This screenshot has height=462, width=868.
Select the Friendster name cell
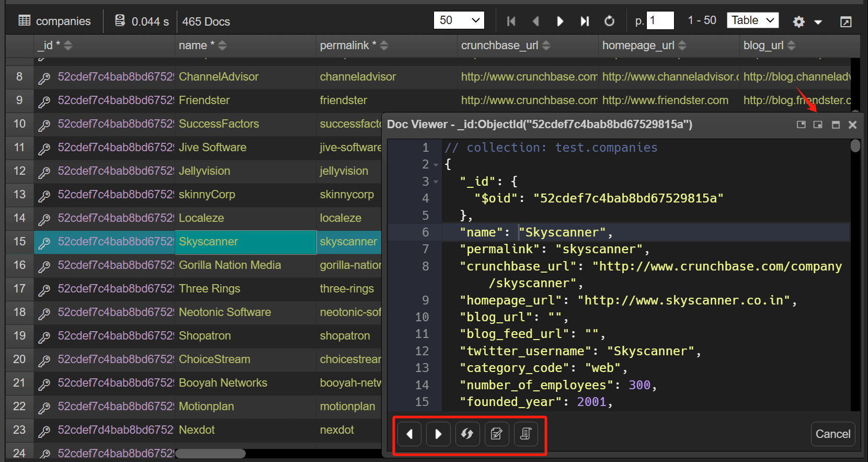click(246, 100)
